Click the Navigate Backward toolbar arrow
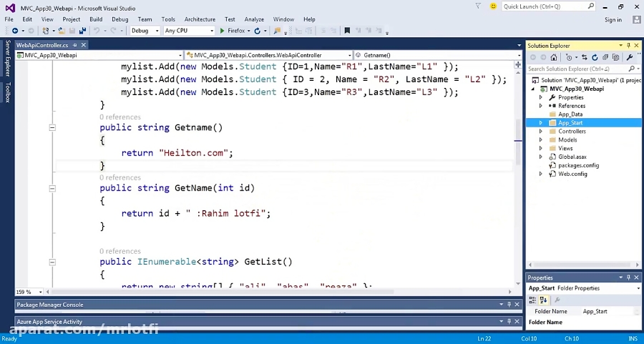Image resolution: width=644 pixels, height=344 pixels. (x=15, y=31)
